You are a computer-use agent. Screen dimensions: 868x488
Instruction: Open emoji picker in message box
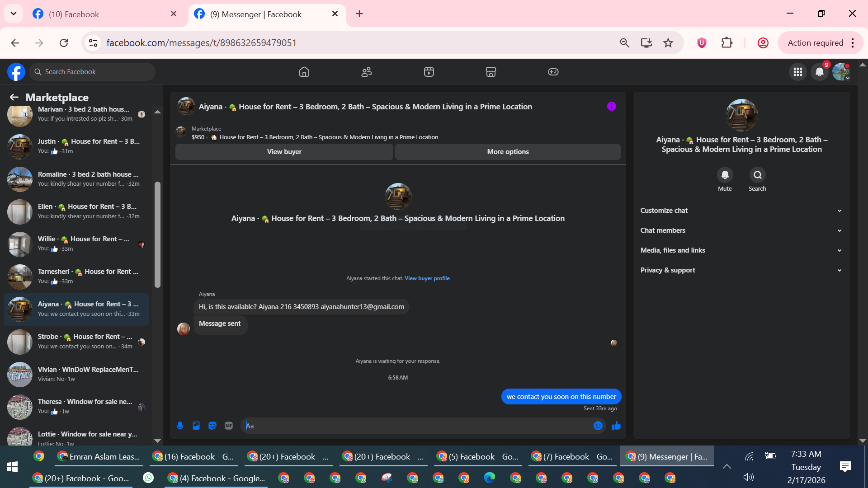[x=598, y=426]
